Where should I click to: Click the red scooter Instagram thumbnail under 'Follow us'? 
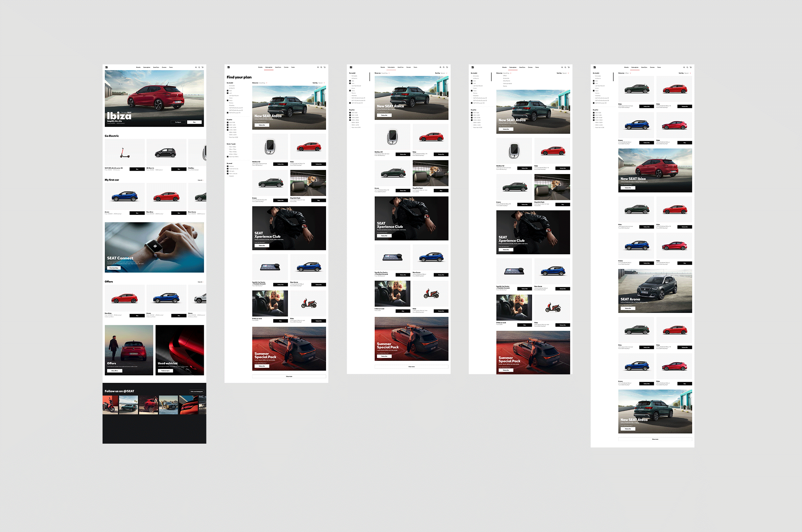pos(110,405)
